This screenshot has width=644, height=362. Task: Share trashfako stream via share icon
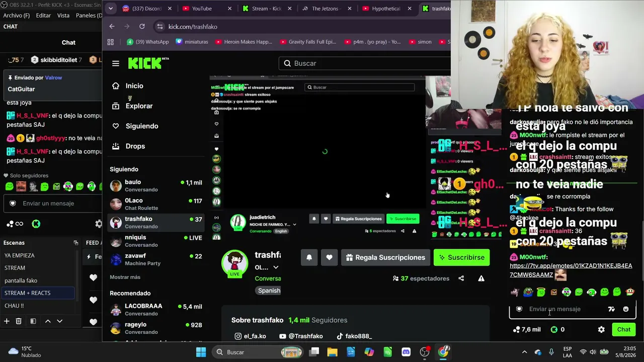(x=461, y=279)
